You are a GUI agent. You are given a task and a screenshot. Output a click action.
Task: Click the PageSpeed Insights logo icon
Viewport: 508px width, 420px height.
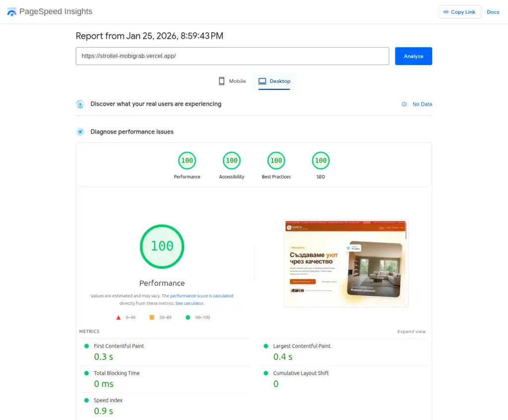[11, 11]
